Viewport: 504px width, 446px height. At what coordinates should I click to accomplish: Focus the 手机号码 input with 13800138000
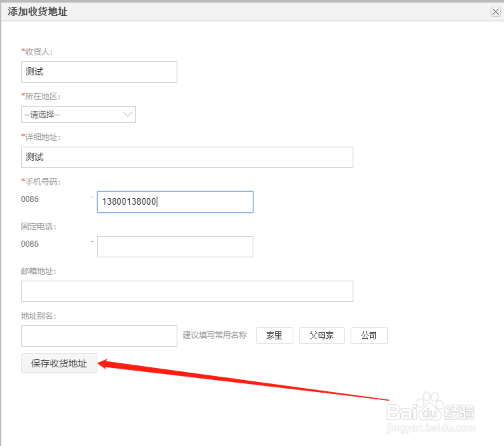175,202
